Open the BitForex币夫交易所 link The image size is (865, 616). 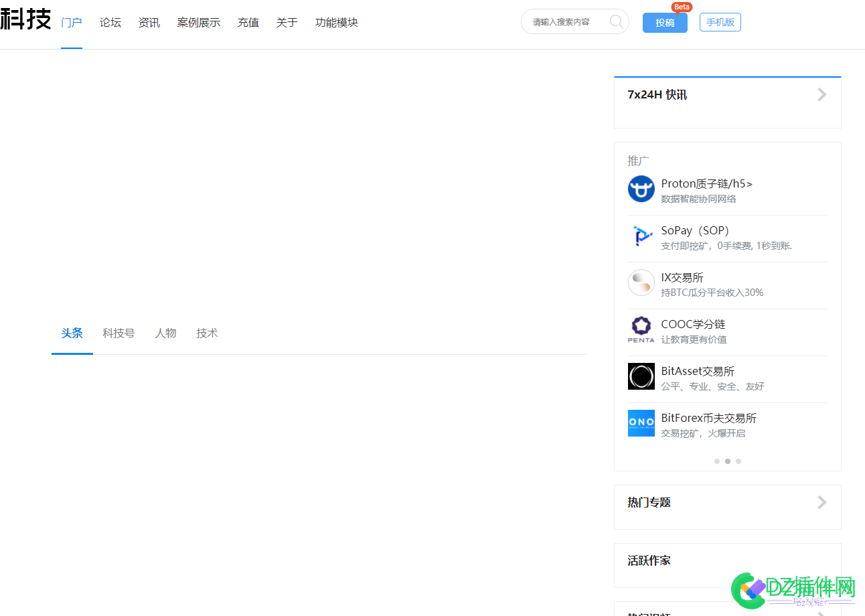coord(709,418)
